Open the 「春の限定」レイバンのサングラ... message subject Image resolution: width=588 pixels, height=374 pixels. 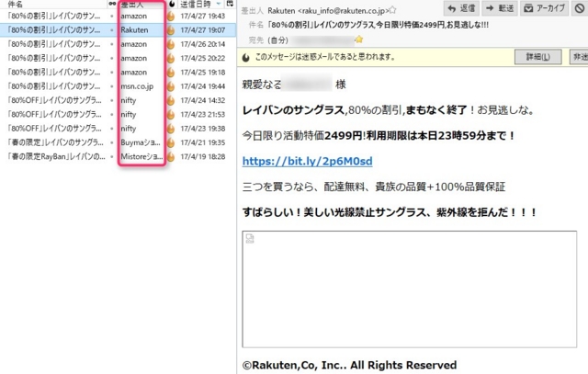point(55,142)
